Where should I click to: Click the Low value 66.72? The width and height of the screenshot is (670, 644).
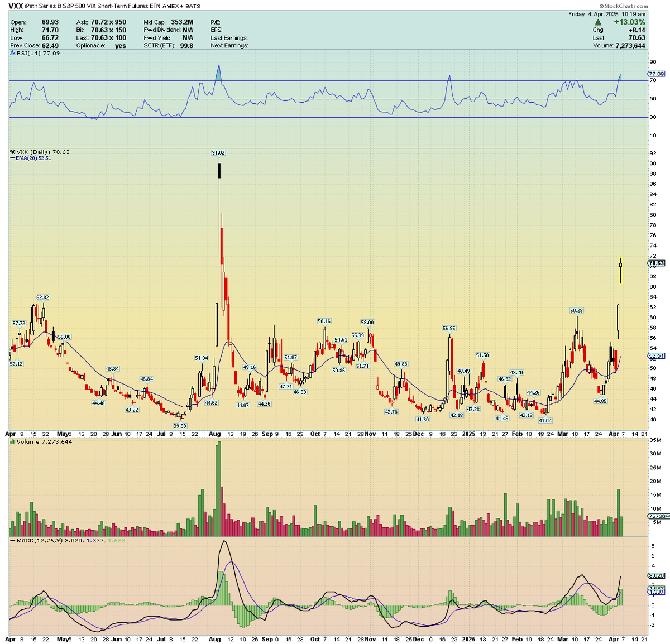click(x=50, y=38)
